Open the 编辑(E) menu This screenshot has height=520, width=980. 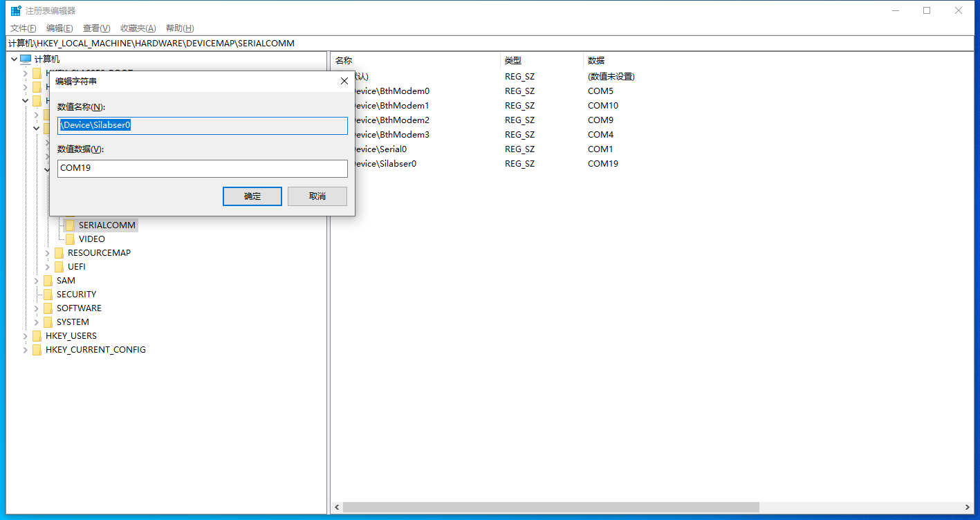[59, 28]
